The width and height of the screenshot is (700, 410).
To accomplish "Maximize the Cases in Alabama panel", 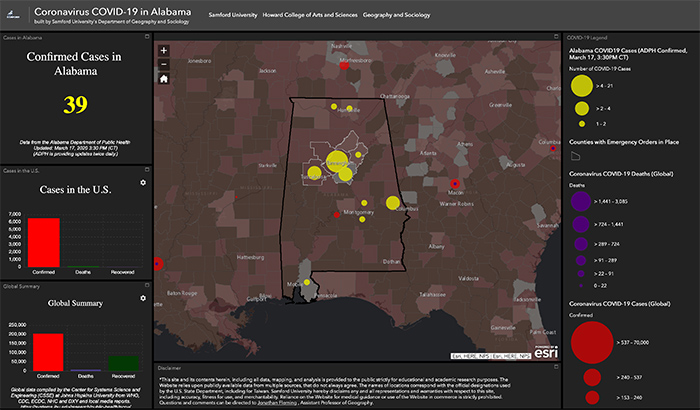I will (149, 38).
